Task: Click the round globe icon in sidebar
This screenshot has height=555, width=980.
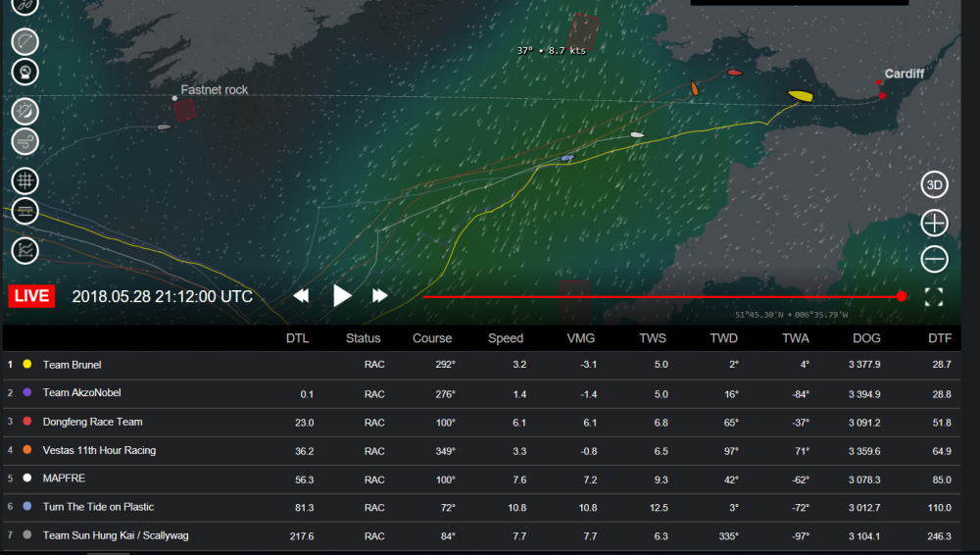Action: [25, 72]
